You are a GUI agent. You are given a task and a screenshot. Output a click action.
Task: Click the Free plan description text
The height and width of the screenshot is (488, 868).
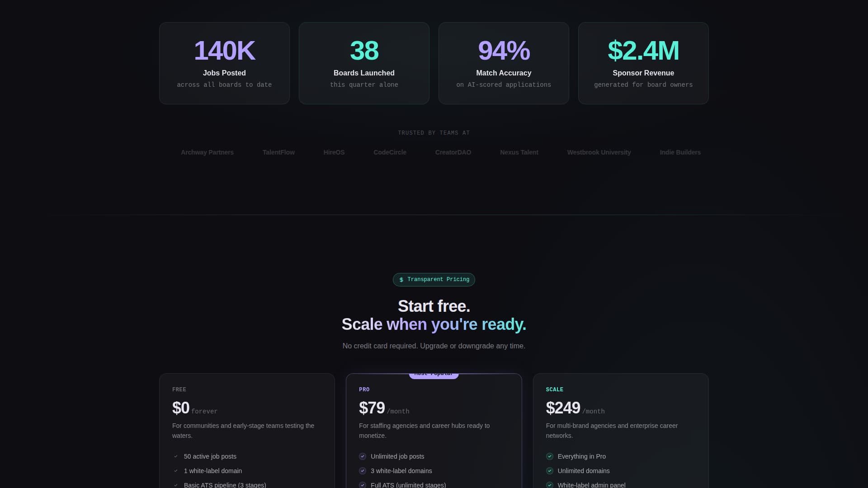243,431
